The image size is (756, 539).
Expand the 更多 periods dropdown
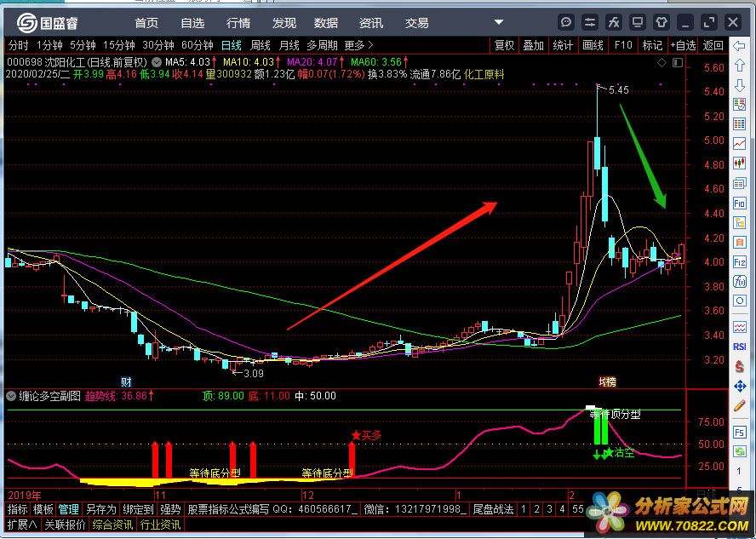point(358,45)
